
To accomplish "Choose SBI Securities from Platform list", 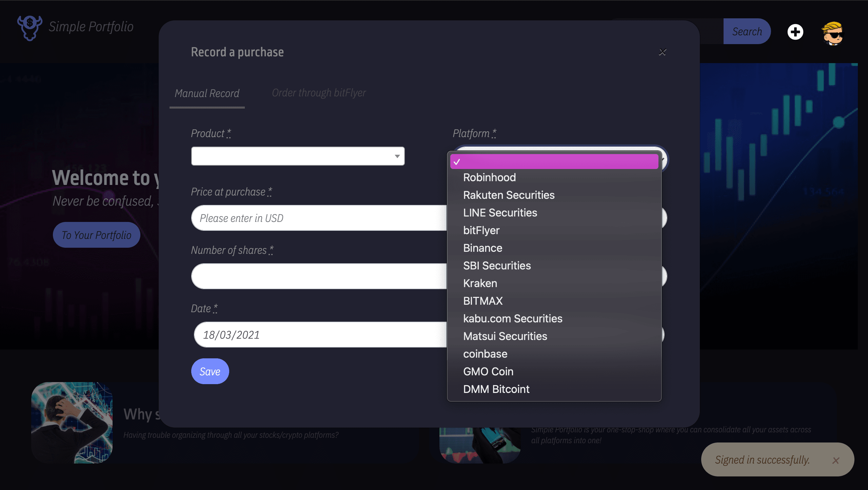I will [554, 266].
